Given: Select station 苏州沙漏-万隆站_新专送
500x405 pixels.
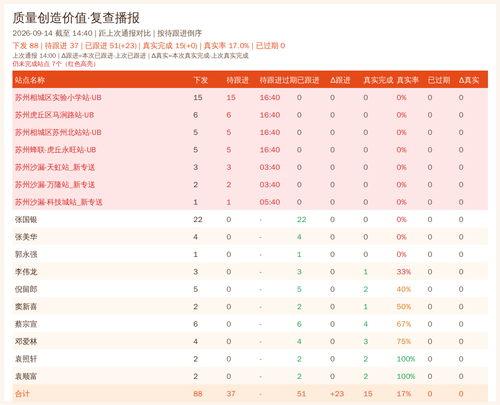Looking at the screenshot, I should 55,185.
